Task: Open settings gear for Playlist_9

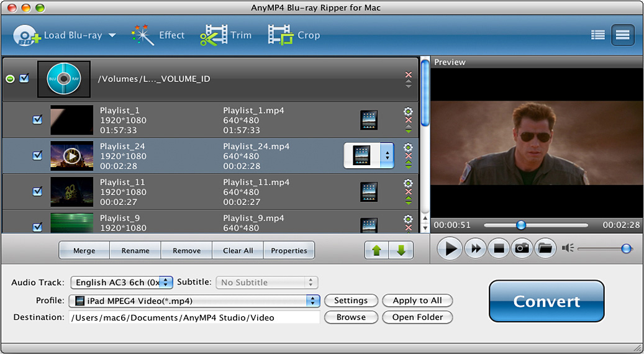Action: [408, 219]
